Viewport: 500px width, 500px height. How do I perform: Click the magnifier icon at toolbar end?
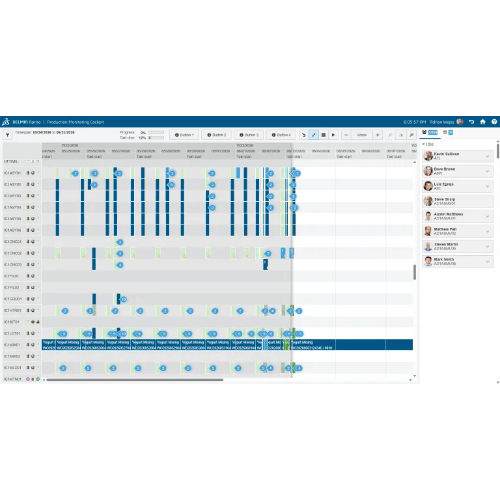412,135
